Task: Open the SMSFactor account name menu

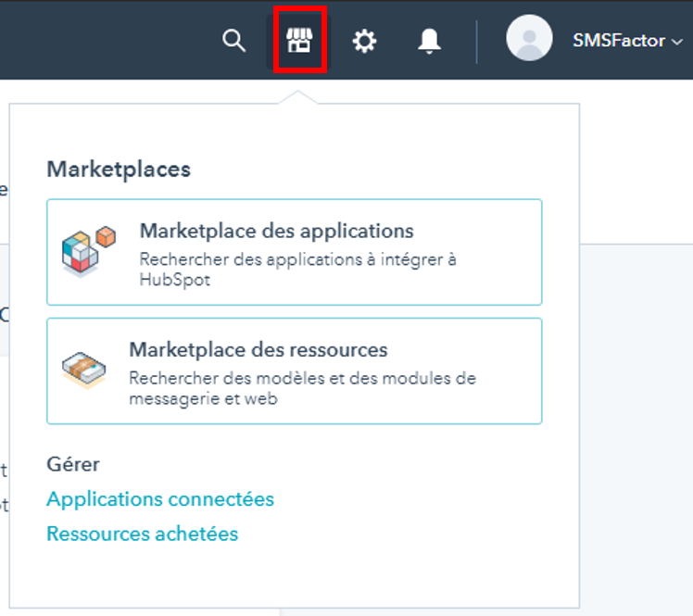Action: tap(619, 41)
